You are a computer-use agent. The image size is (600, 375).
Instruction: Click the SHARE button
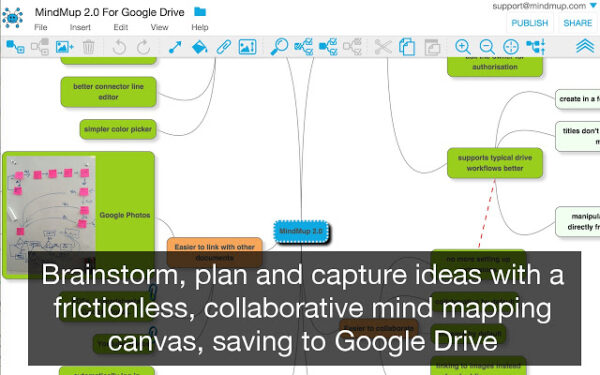tap(578, 23)
